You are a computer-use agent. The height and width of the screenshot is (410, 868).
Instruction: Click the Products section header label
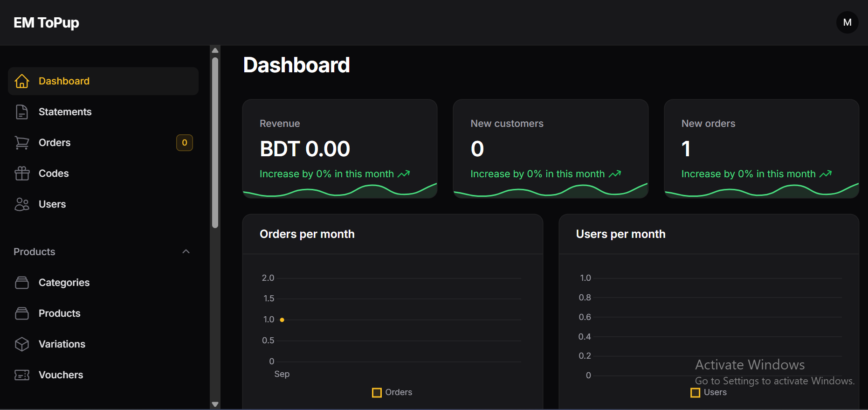tap(34, 252)
